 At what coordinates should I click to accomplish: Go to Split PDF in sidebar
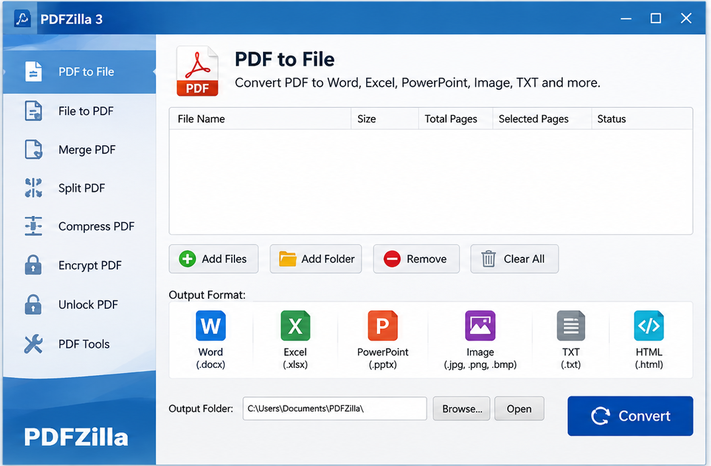tap(79, 188)
